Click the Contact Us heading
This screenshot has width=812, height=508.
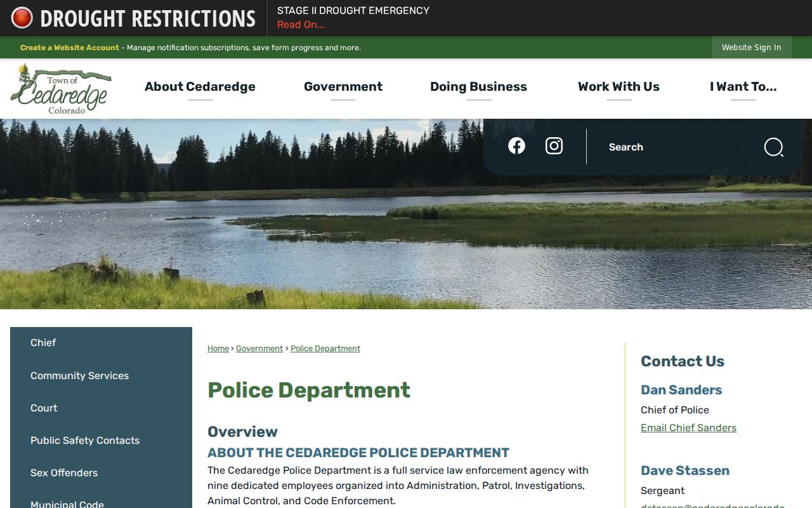click(683, 361)
